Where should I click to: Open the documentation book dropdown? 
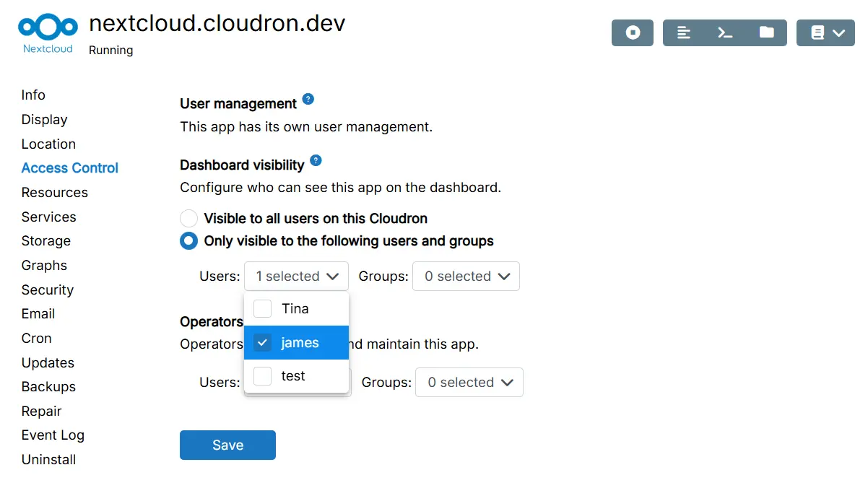pos(825,32)
